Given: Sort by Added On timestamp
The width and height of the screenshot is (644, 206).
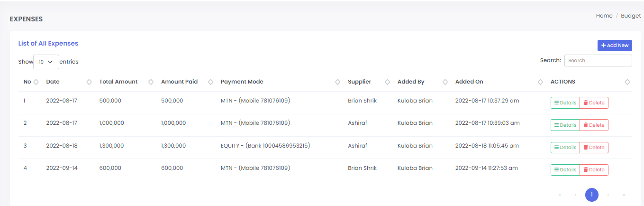Looking at the screenshot, I should click(x=540, y=82).
